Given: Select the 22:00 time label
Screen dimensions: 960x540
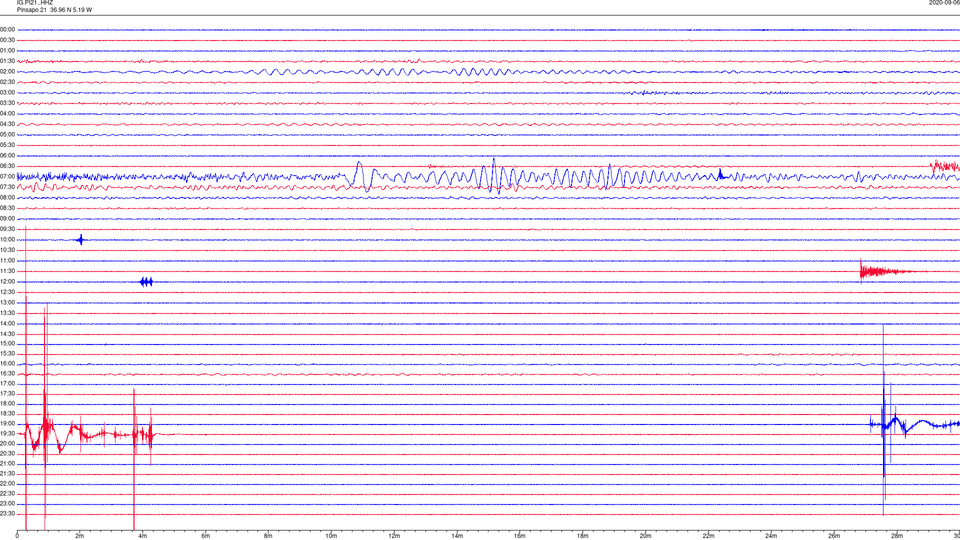Looking at the screenshot, I should coord(7,483).
